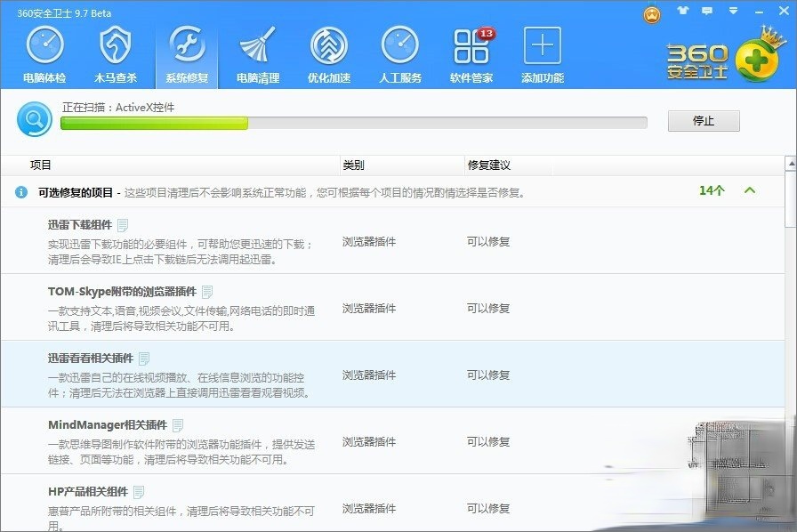Open the title bar main menu arrow
The width and height of the screenshot is (797, 532).
[x=733, y=10]
